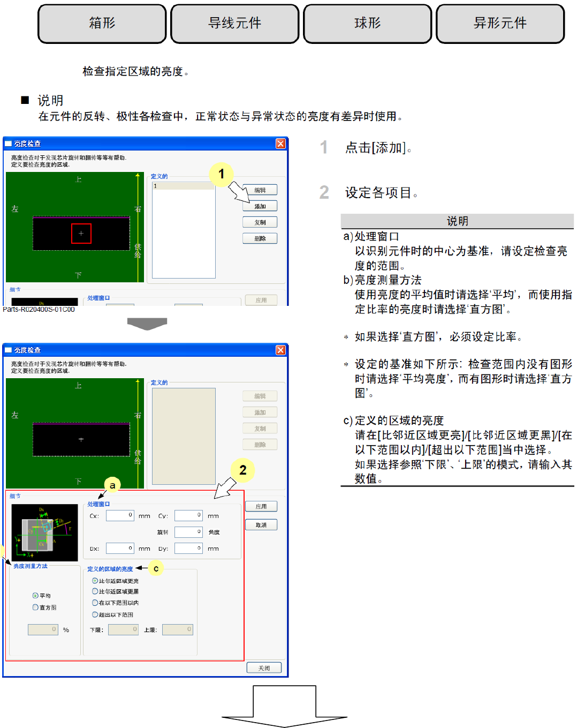Viewport: 577px width, 728px height.
Task: Click the red region box in first preview
Action: pyautogui.click(x=81, y=234)
